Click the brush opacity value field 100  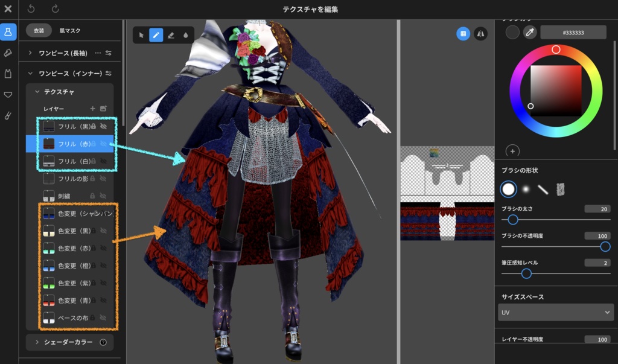tap(597, 236)
